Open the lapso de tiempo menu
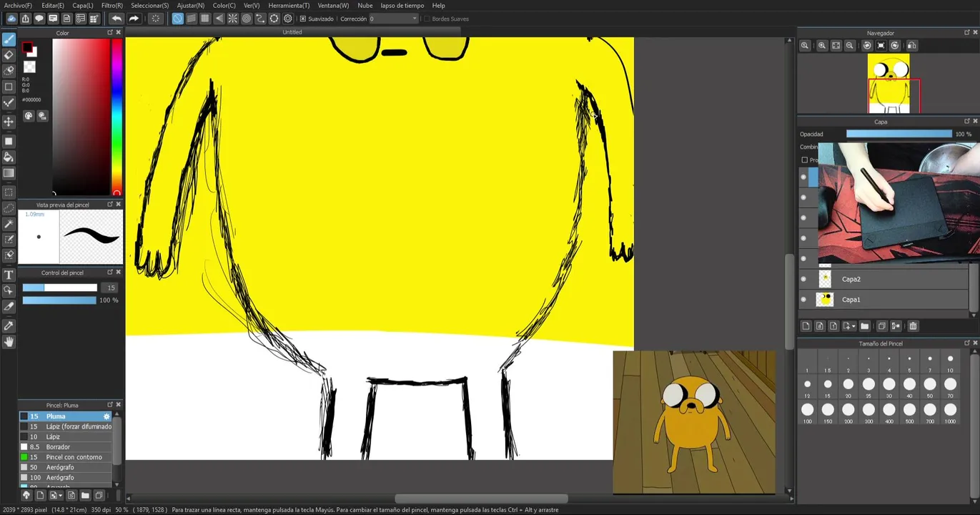The height and width of the screenshot is (515, 980). click(402, 5)
